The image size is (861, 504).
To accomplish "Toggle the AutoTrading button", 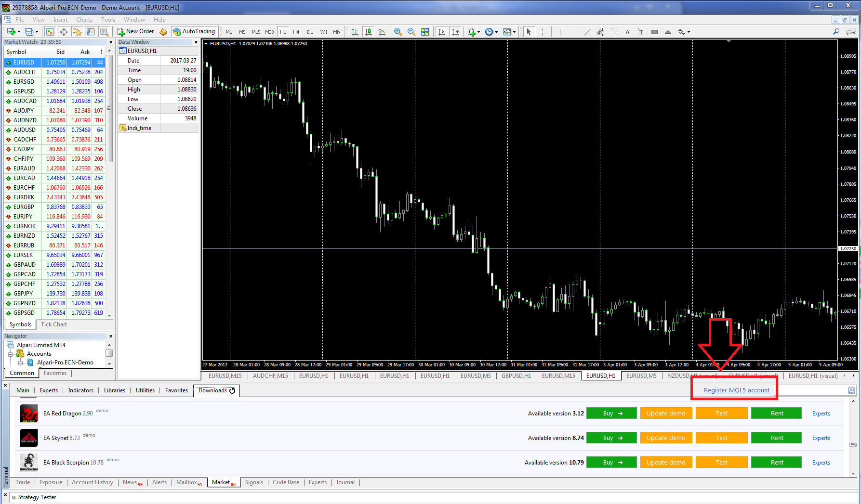I will [x=194, y=32].
